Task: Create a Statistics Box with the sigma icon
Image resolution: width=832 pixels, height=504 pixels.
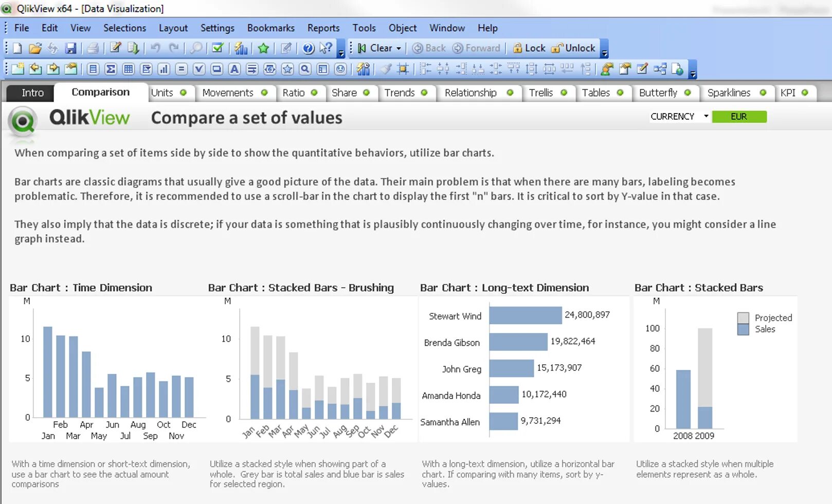Action: pyautogui.click(x=111, y=69)
